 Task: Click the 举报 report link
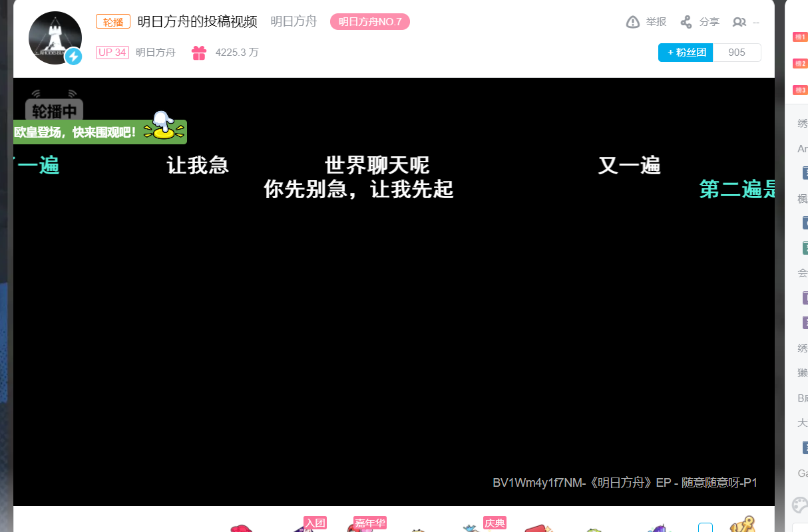[656, 22]
